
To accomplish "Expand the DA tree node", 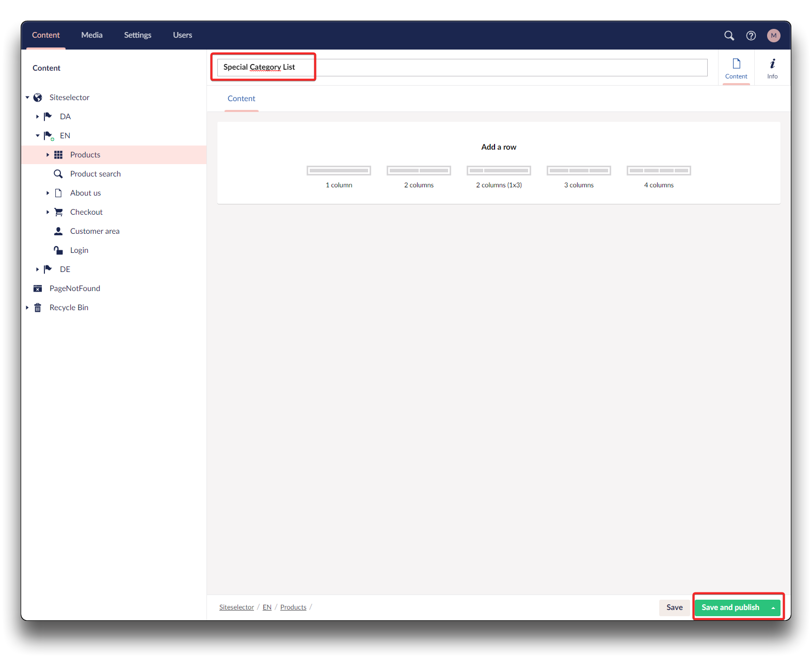I will [x=37, y=117].
